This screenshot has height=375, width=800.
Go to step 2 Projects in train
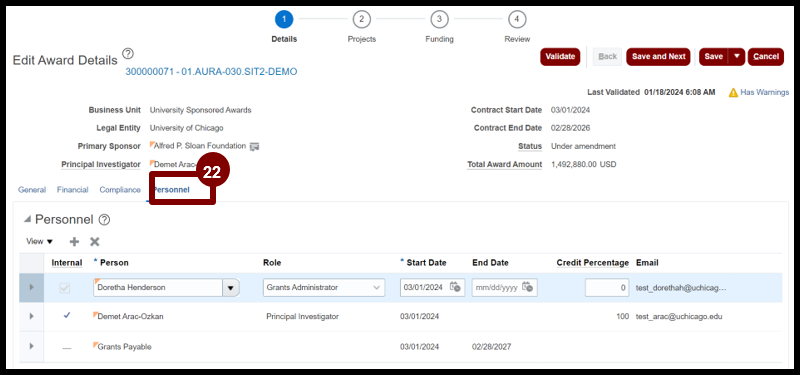click(x=361, y=20)
